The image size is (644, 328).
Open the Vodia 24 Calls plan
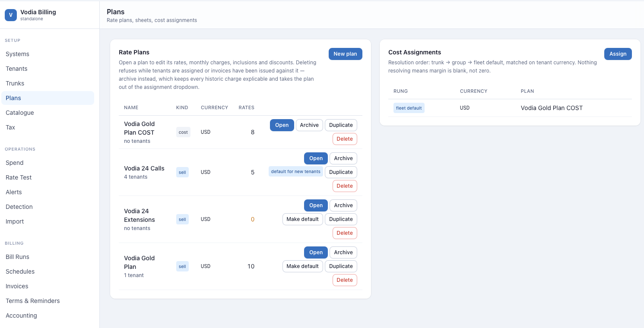point(316,158)
